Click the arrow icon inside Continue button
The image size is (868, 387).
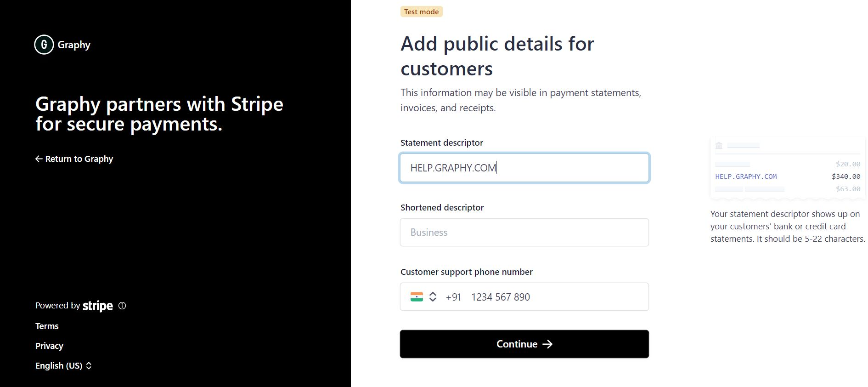click(x=548, y=344)
